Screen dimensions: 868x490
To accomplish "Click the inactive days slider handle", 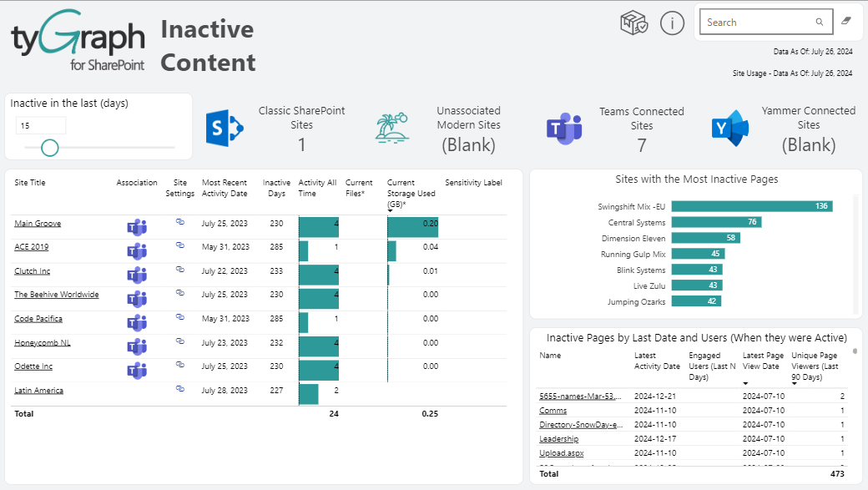I will tap(50, 148).
